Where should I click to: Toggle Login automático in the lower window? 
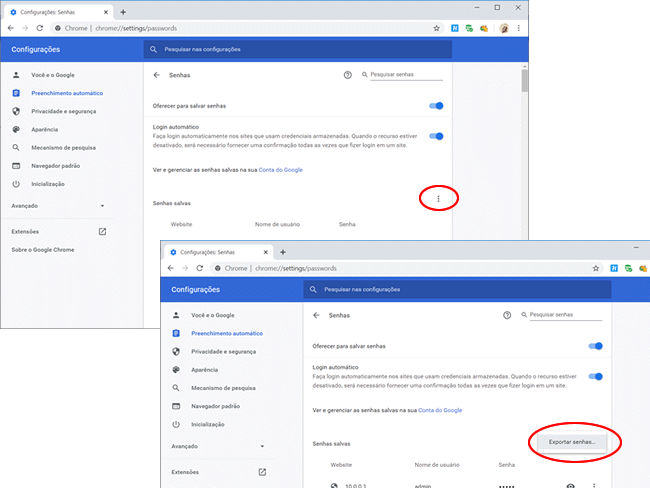click(596, 376)
